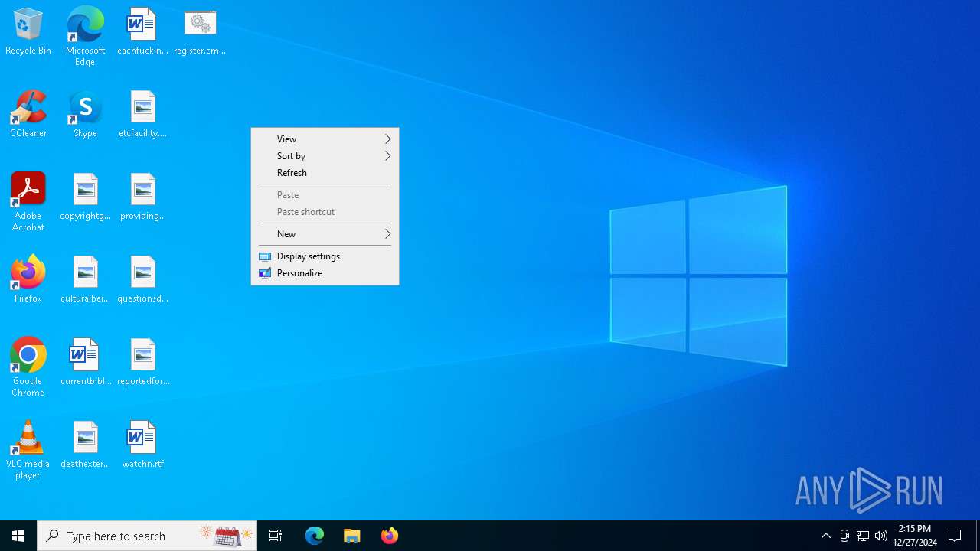Open the volume control tray icon
This screenshot has height=551, width=980.
881,536
